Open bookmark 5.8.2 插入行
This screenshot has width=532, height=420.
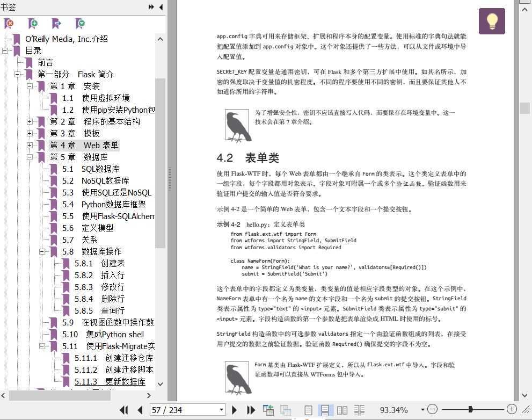click(x=100, y=276)
